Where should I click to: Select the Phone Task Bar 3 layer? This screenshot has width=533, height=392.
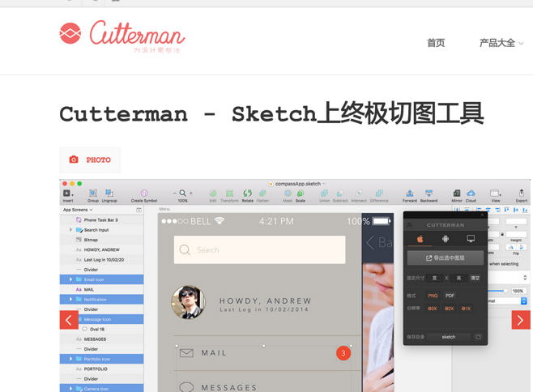click(x=101, y=220)
